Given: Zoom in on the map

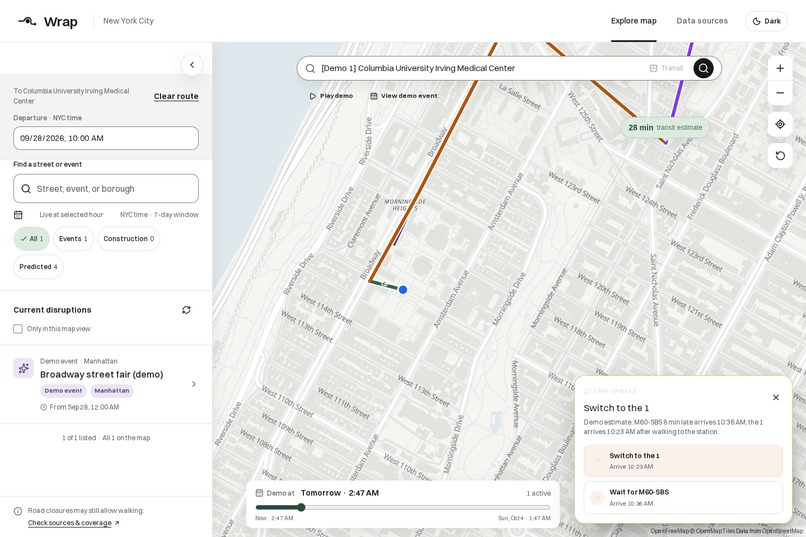Looking at the screenshot, I should [x=780, y=68].
